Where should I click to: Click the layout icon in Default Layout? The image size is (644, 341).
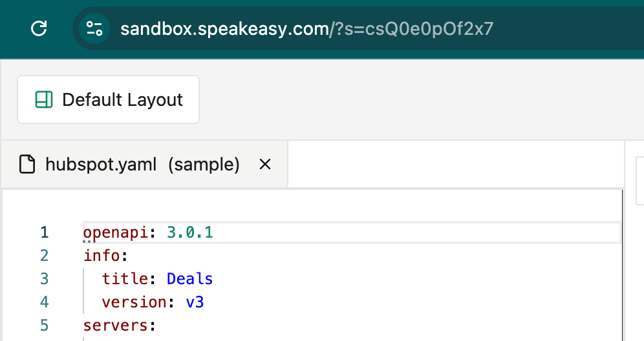[44, 99]
